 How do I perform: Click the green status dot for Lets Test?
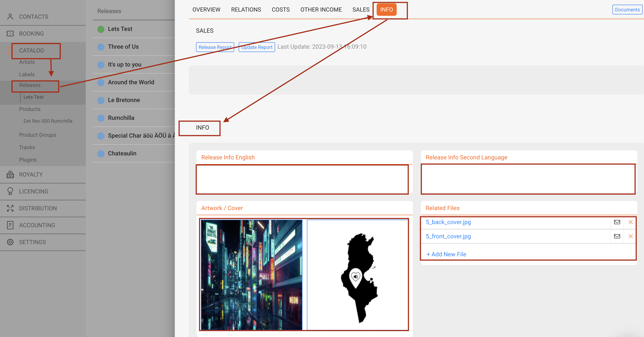[x=101, y=29]
